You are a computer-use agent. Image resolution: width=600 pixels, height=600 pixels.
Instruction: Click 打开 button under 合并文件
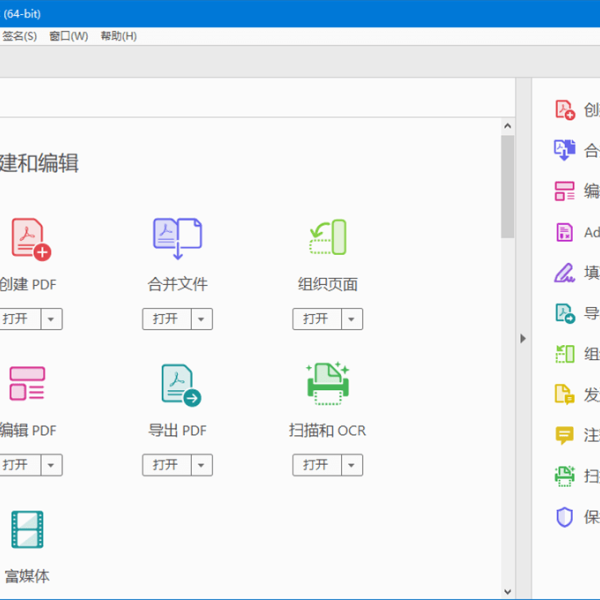[165, 319]
